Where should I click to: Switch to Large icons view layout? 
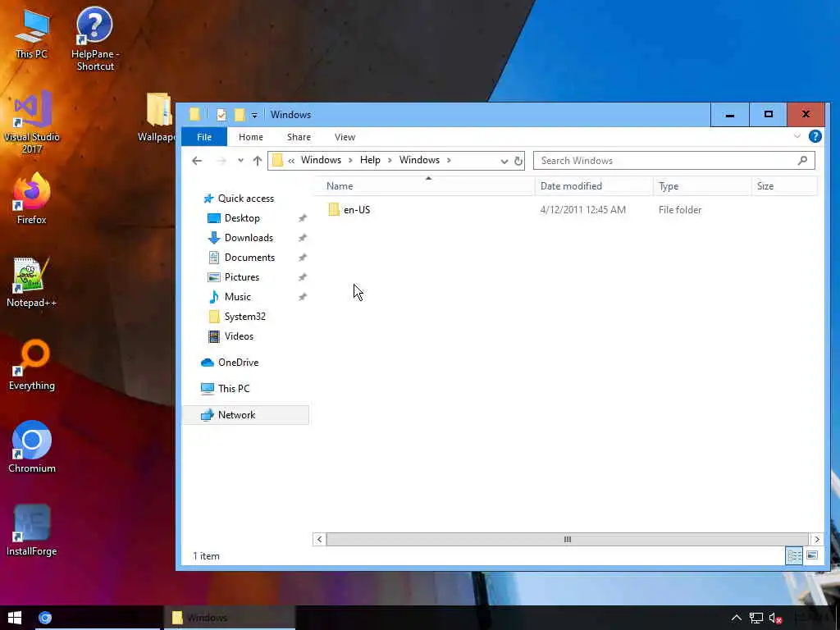[x=812, y=555]
